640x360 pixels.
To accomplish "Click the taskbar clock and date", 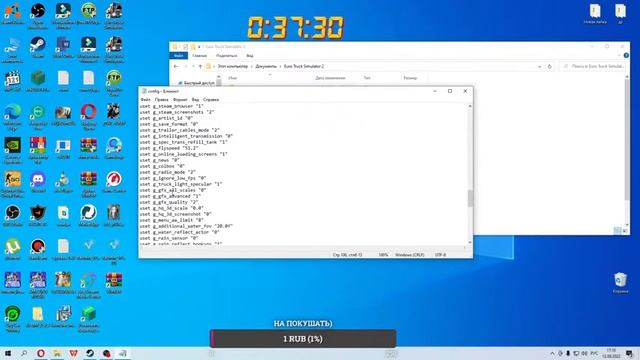I will [x=611, y=353].
